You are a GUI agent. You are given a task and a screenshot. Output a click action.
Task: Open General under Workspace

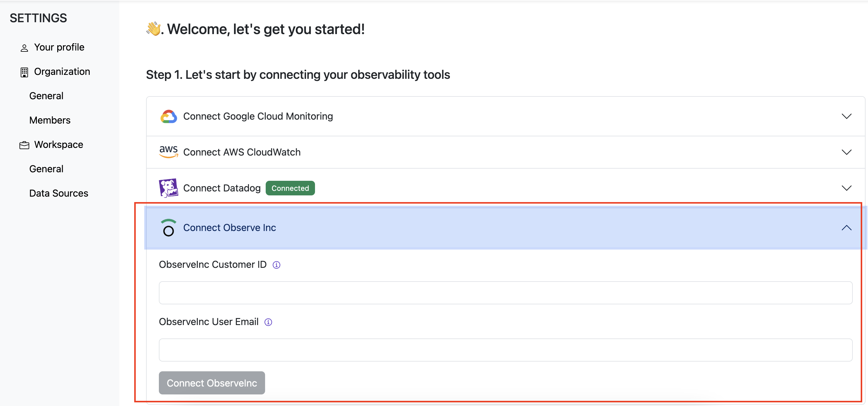(46, 169)
